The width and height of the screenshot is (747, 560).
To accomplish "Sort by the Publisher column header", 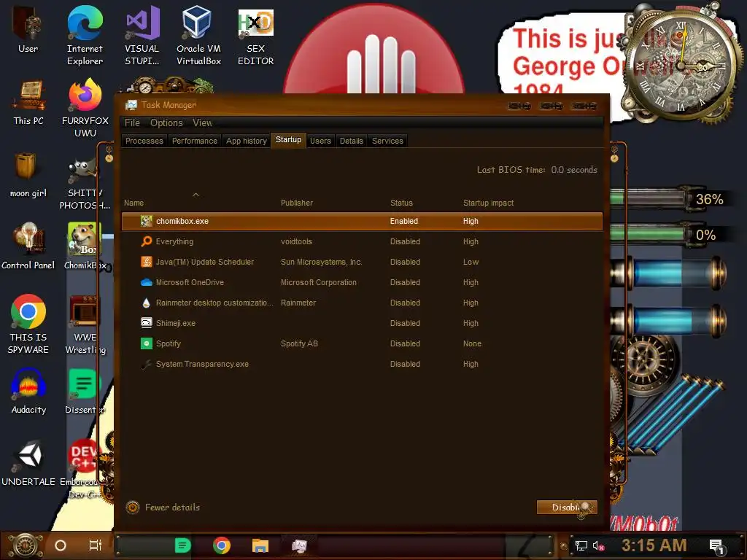I will coord(297,203).
